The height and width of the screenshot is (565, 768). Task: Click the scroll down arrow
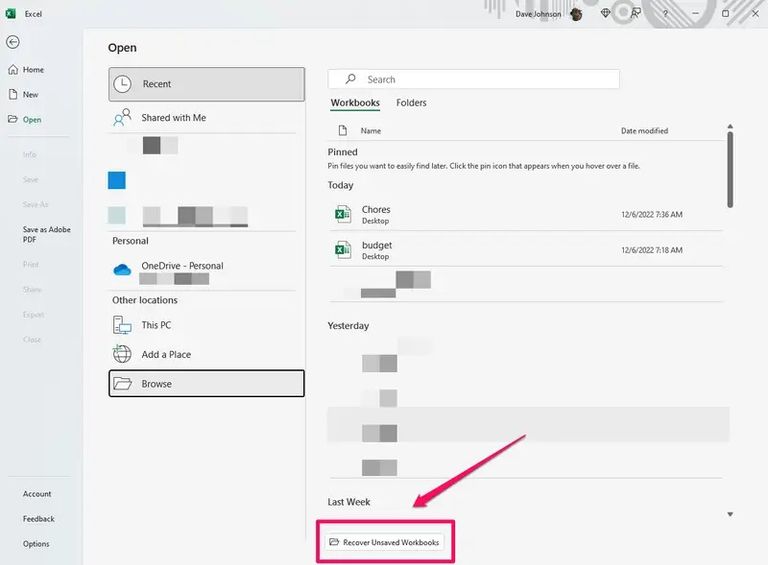pos(730,514)
